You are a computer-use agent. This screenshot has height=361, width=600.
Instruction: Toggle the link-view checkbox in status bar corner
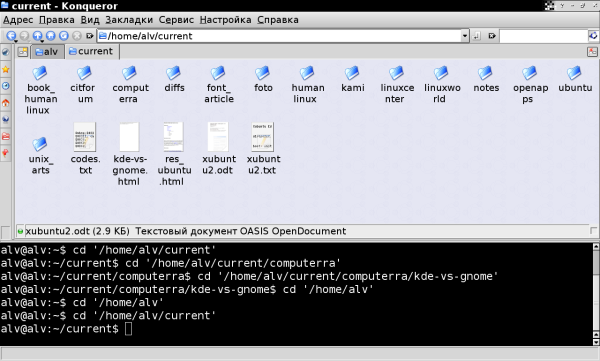tap(593, 230)
